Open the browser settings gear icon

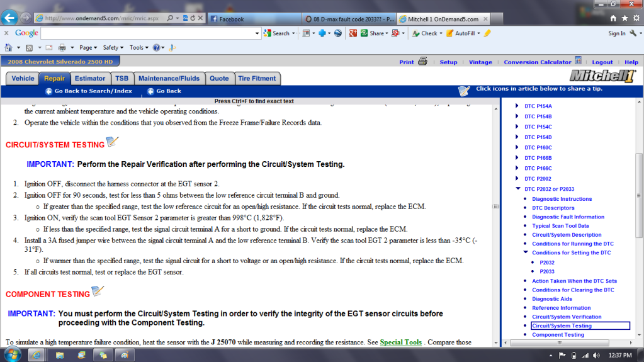tap(636, 18)
